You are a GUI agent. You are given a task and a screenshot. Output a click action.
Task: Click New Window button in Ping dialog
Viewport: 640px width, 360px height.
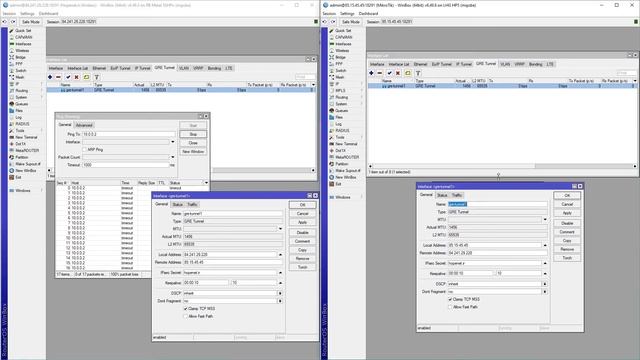tap(193, 151)
